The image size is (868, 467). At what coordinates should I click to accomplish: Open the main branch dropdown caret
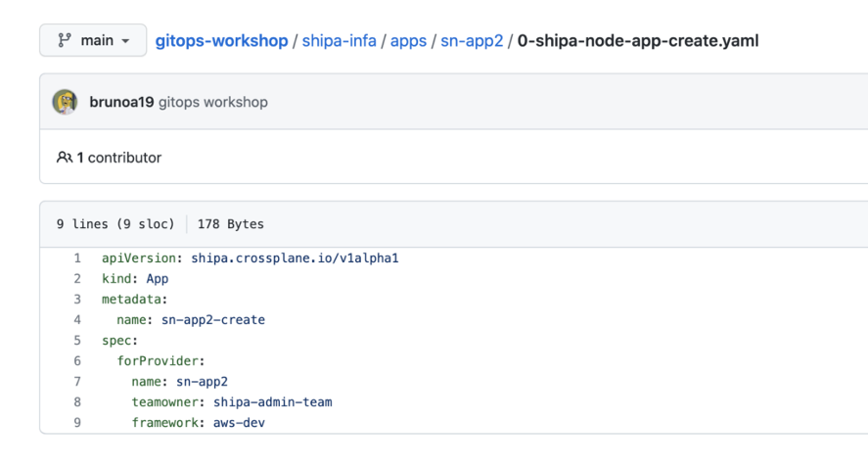pyautogui.click(x=125, y=41)
